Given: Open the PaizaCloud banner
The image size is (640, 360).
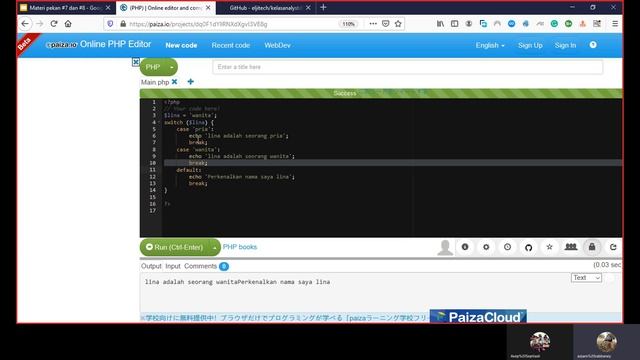Looking at the screenshot, I should [478, 316].
